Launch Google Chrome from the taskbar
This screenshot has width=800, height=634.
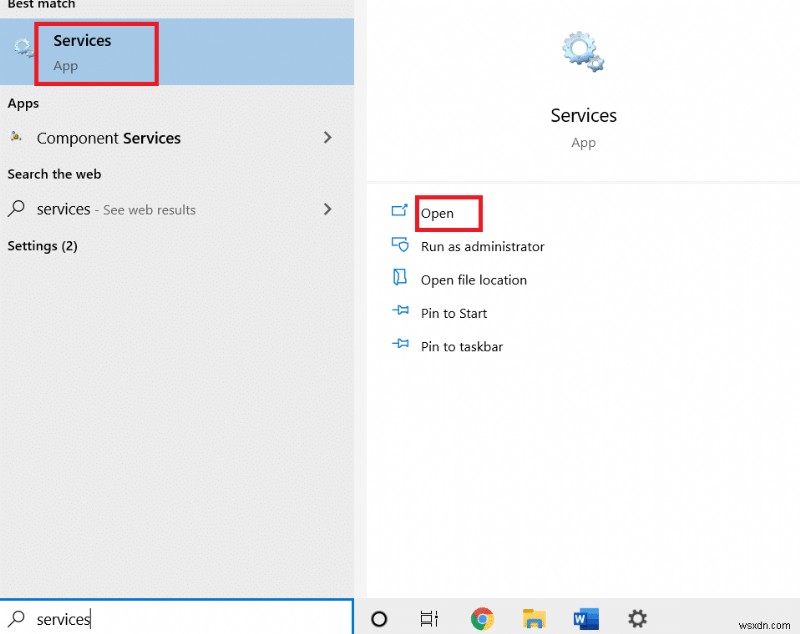(x=482, y=618)
